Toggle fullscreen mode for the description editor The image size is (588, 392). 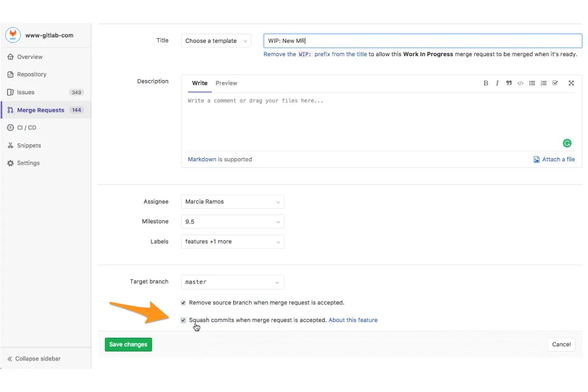pyautogui.click(x=571, y=83)
